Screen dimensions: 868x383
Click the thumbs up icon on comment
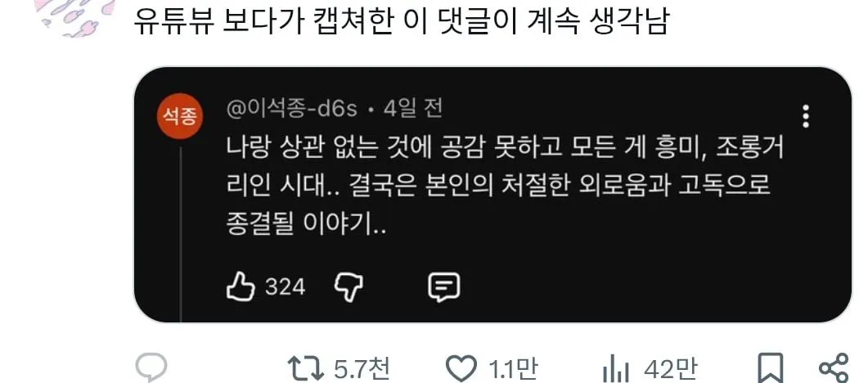[241, 287]
